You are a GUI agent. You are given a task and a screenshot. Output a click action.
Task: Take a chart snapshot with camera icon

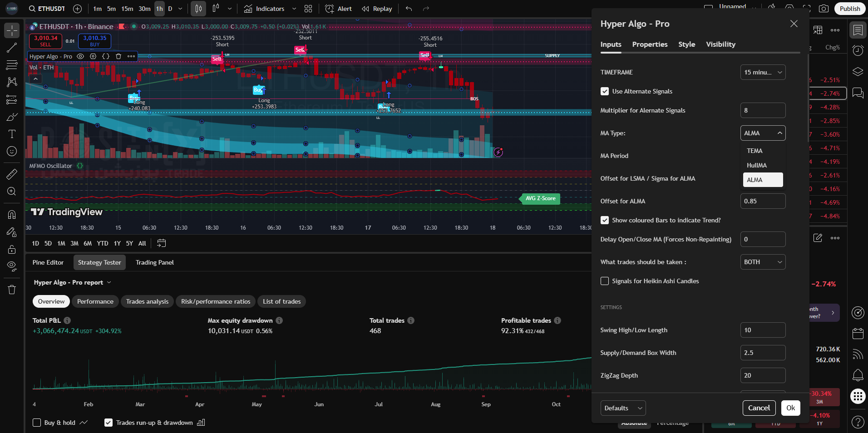(x=823, y=9)
